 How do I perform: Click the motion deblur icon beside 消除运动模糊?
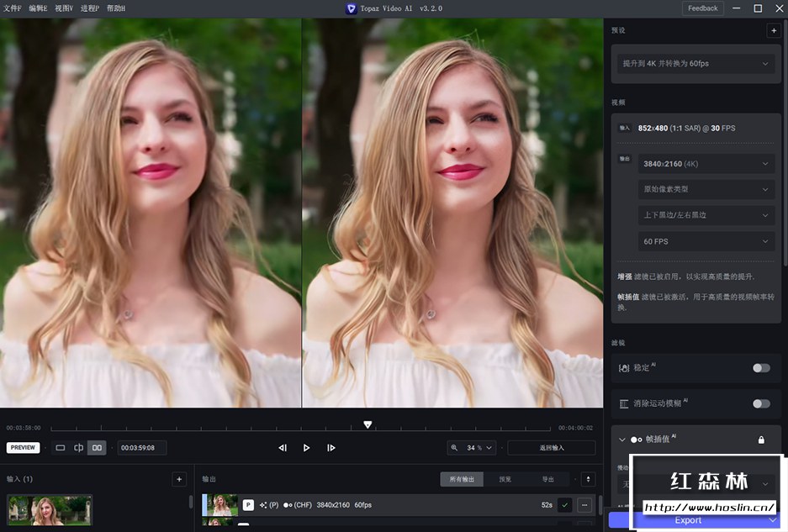click(624, 403)
